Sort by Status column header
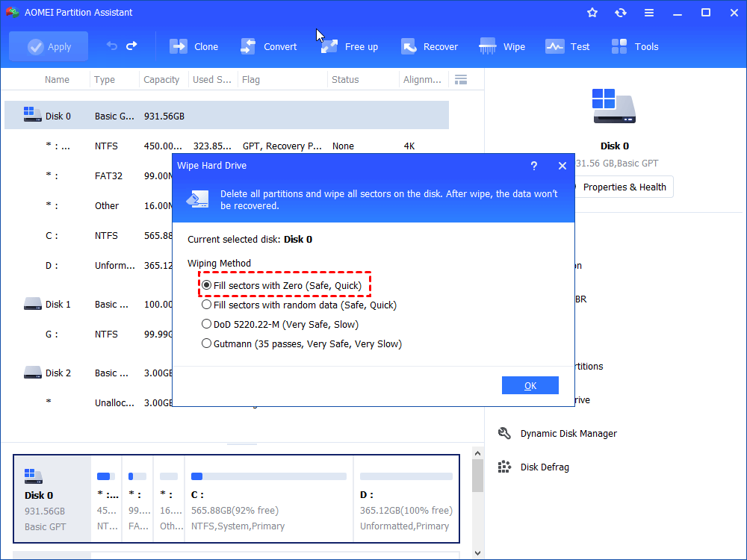Viewport: 747px width, 560px height. click(x=345, y=80)
